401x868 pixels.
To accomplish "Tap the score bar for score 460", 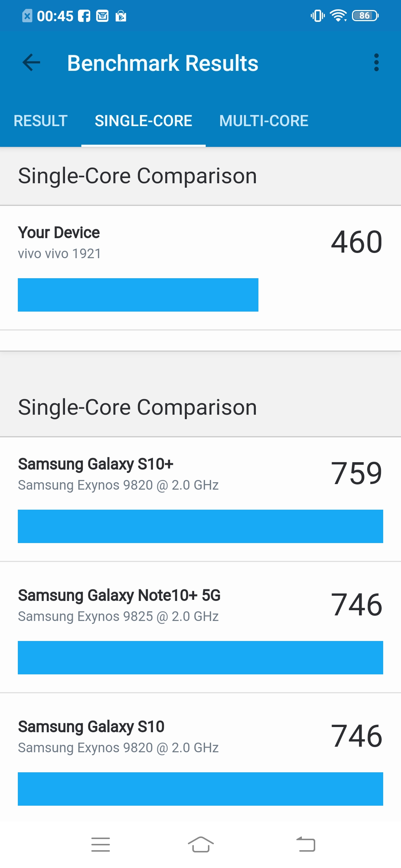I will [x=138, y=295].
